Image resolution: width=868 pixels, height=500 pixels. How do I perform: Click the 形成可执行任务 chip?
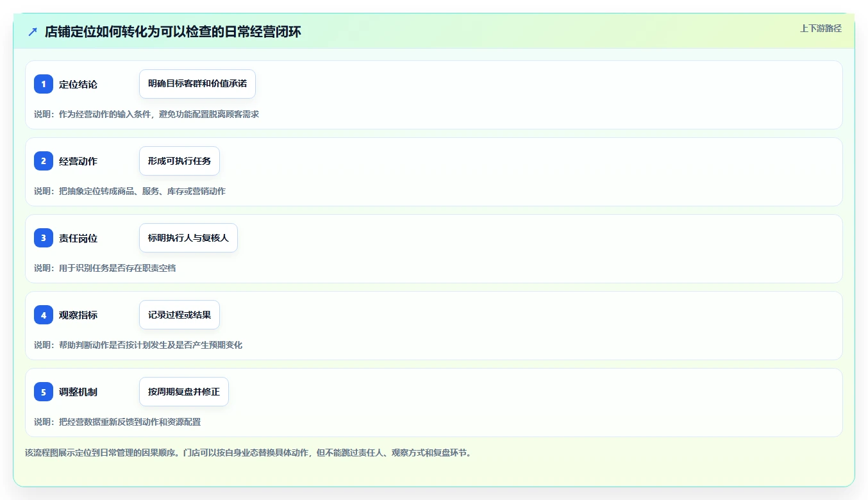tap(179, 161)
